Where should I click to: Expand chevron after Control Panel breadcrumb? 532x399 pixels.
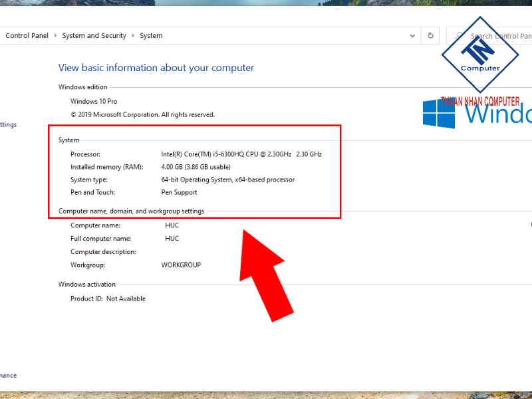click(x=55, y=36)
